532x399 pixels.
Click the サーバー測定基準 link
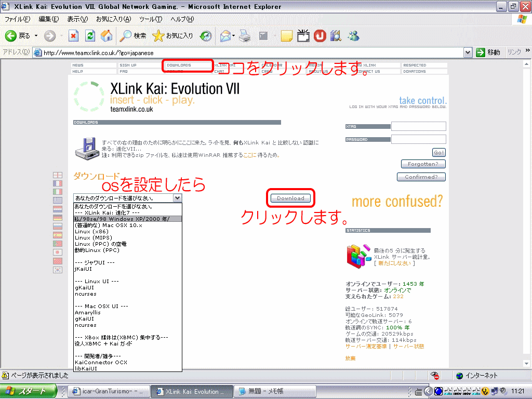[x=366, y=347]
